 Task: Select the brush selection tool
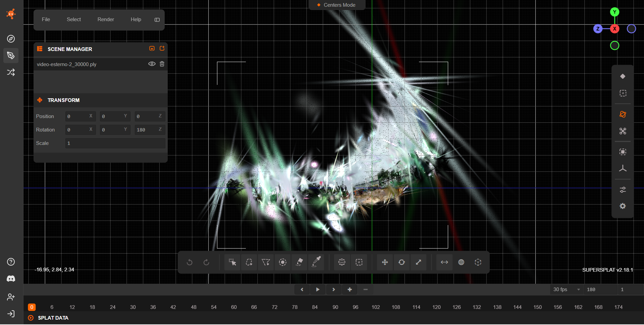click(283, 262)
